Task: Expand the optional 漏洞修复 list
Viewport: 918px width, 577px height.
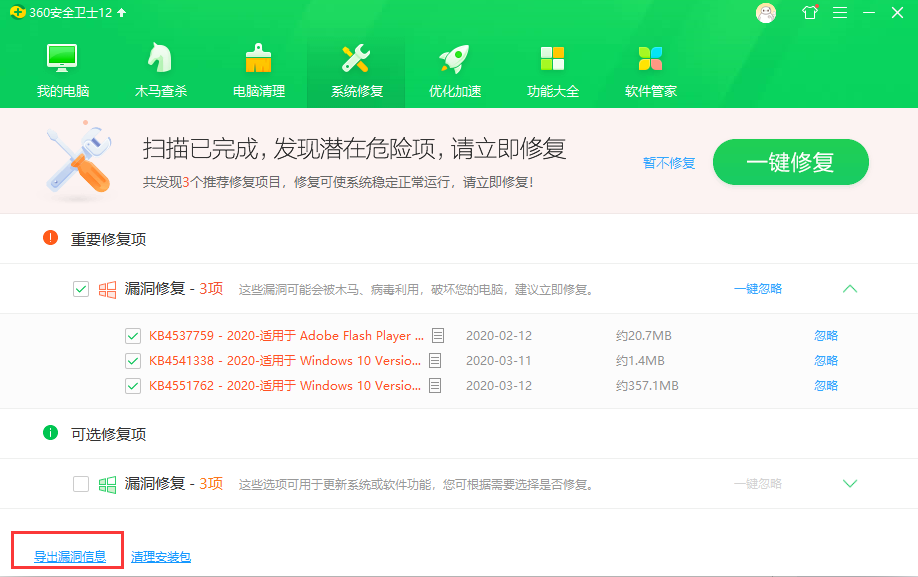Action: [850, 483]
